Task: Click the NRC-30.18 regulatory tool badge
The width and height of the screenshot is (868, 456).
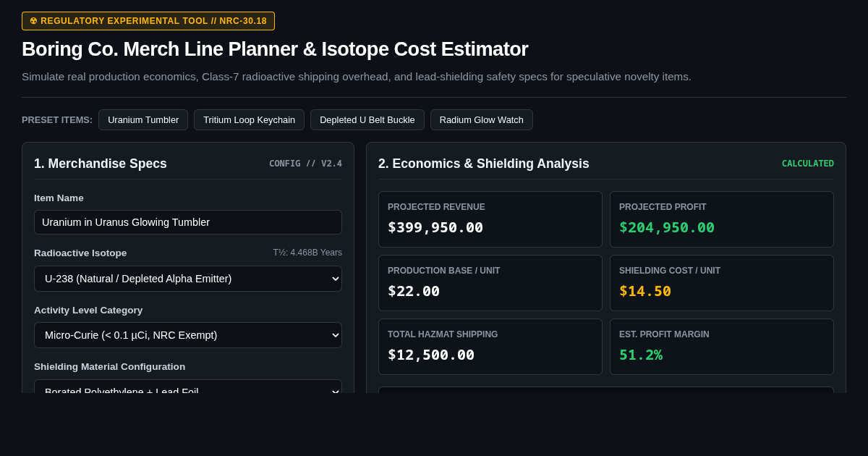Action: coord(148,21)
